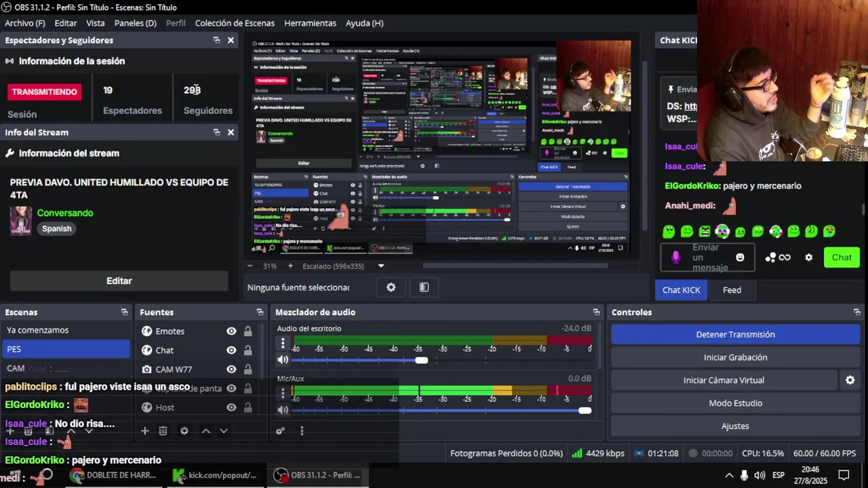Image resolution: width=868 pixels, height=488 pixels.
Task: Open the Colección de Escenas menu
Action: click(x=235, y=23)
